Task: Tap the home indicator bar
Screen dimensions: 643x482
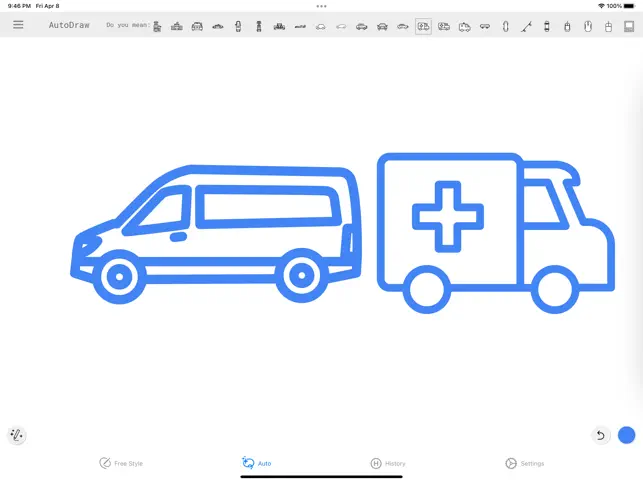Action: point(322,477)
